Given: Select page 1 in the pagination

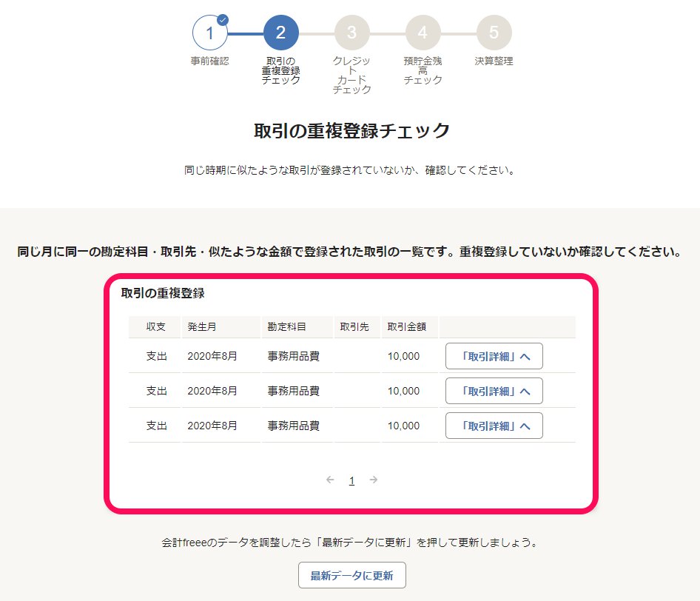Looking at the screenshot, I should pyautogui.click(x=351, y=480).
